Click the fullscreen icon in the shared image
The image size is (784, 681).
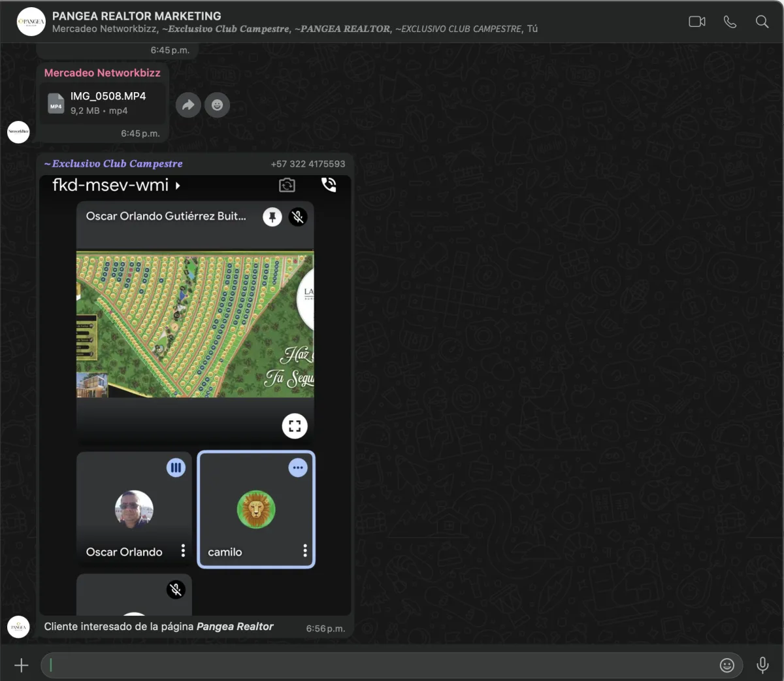click(x=295, y=426)
